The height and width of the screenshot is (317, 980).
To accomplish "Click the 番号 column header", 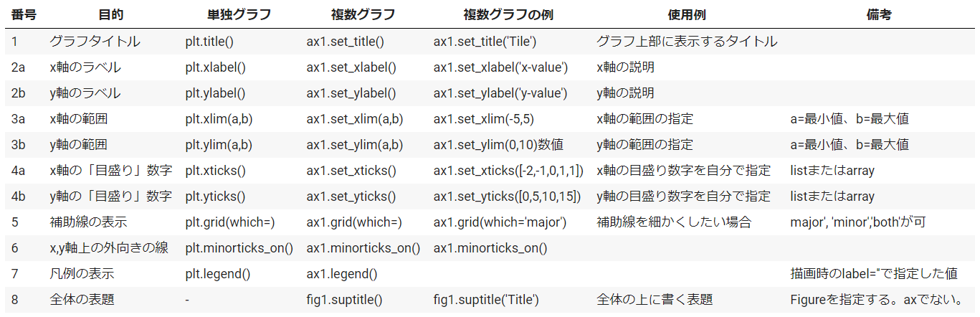I will click(x=24, y=14).
